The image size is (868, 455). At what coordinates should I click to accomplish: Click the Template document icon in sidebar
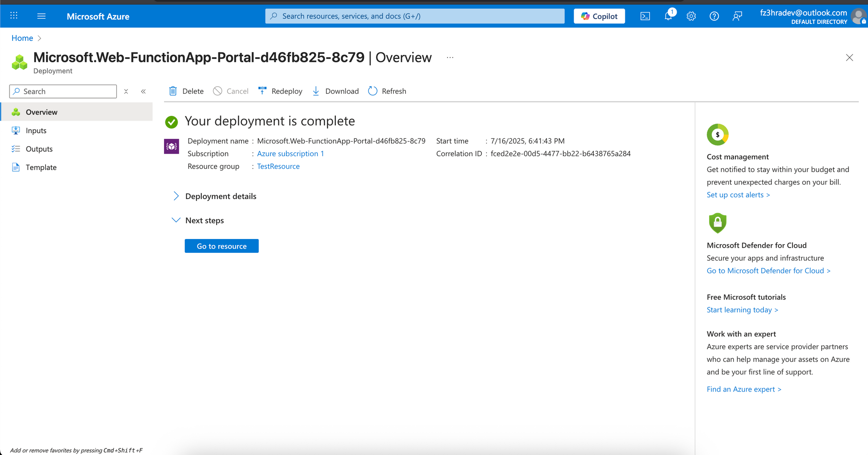(16, 167)
